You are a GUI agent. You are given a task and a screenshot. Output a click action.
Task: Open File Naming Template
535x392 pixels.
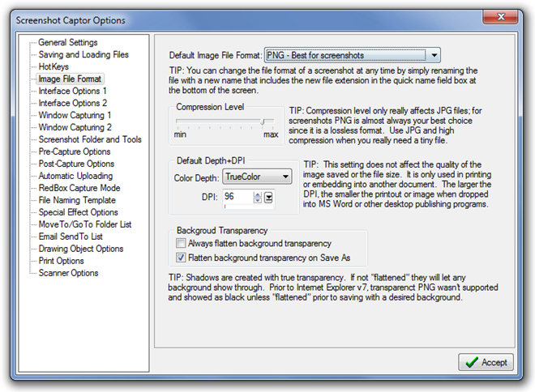[77, 200]
